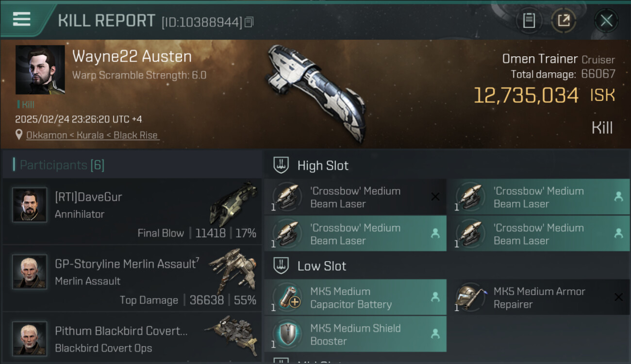The image size is (631, 364).
Task: Select the MK5 Medium Capacitor Battery icon
Action: (x=288, y=297)
